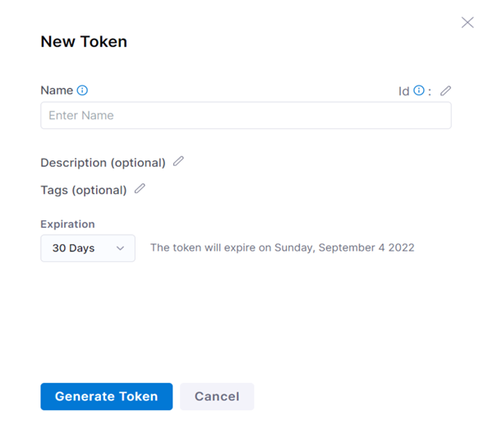
Task: Expand the Tags (optional) label
Action: [83, 190]
